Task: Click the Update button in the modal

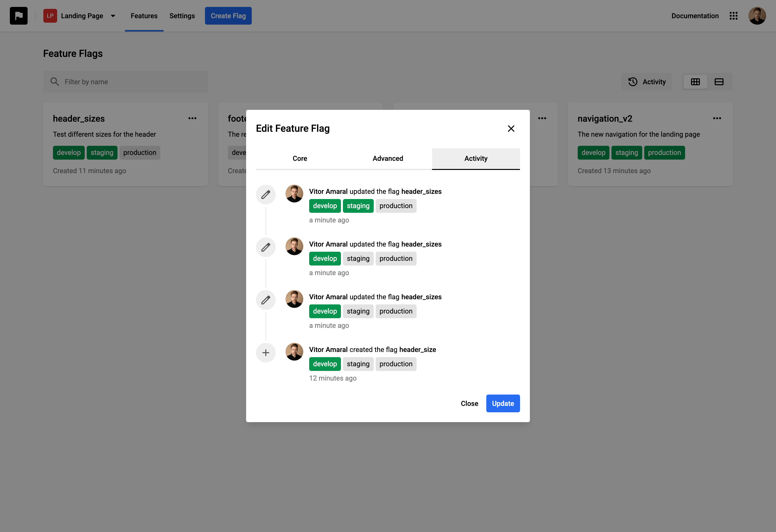Action: coord(503,403)
